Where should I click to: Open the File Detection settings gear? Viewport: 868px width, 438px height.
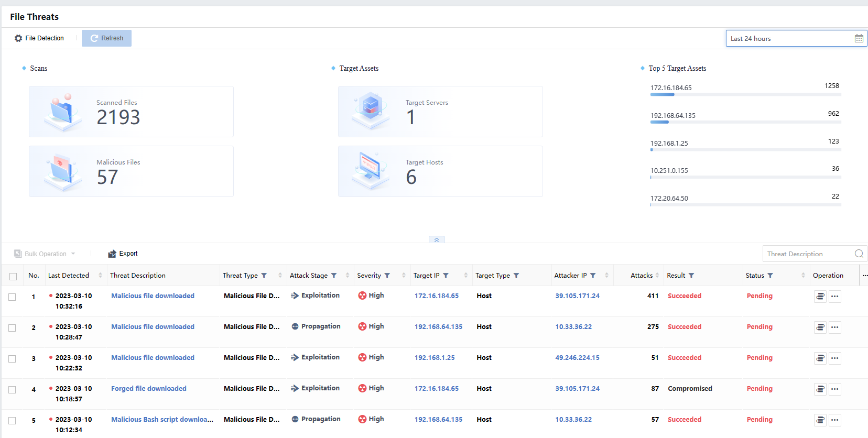coord(18,38)
